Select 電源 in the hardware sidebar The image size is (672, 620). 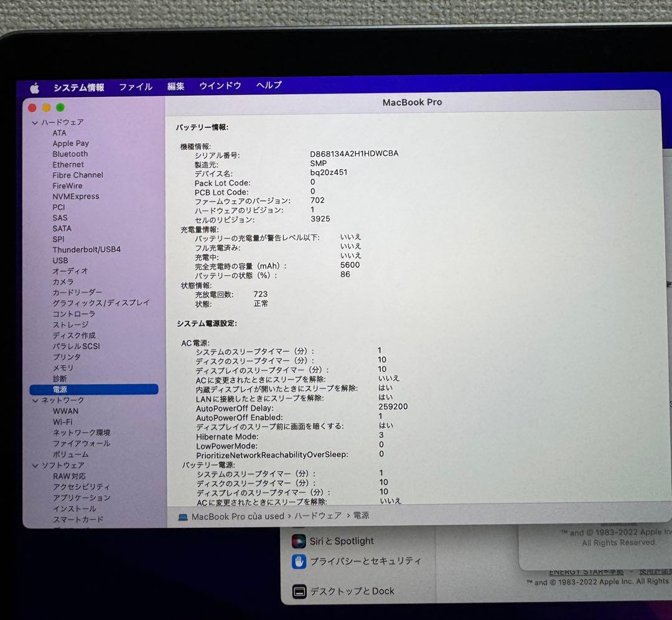(60, 389)
